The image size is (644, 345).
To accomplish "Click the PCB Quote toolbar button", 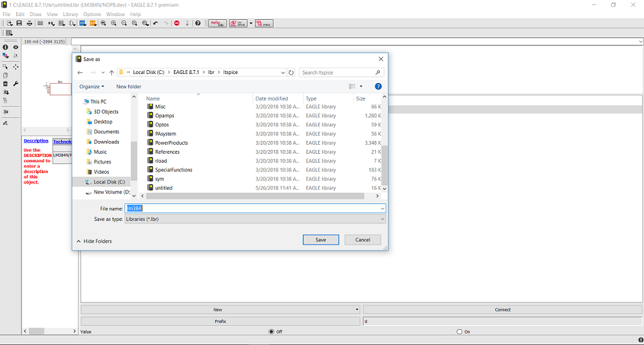I will pos(265,23).
